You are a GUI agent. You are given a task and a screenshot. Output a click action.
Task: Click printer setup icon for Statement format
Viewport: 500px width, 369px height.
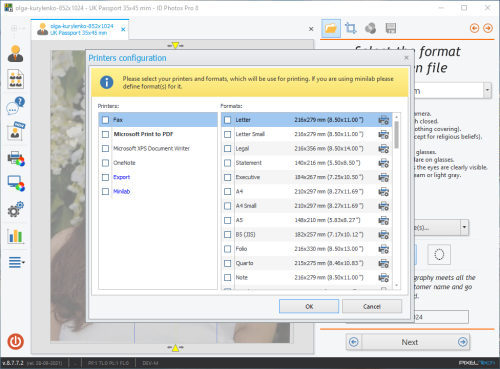click(384, 163)
